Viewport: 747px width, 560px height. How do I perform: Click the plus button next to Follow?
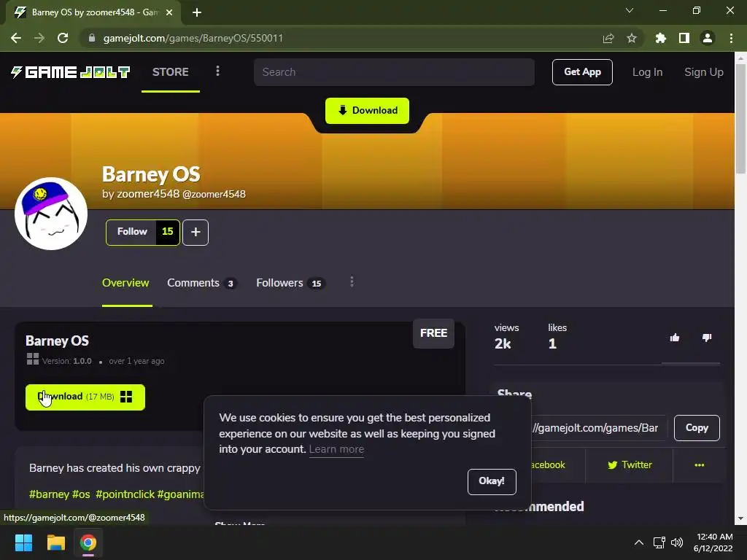pyautogui.click(x=196, y=233)
